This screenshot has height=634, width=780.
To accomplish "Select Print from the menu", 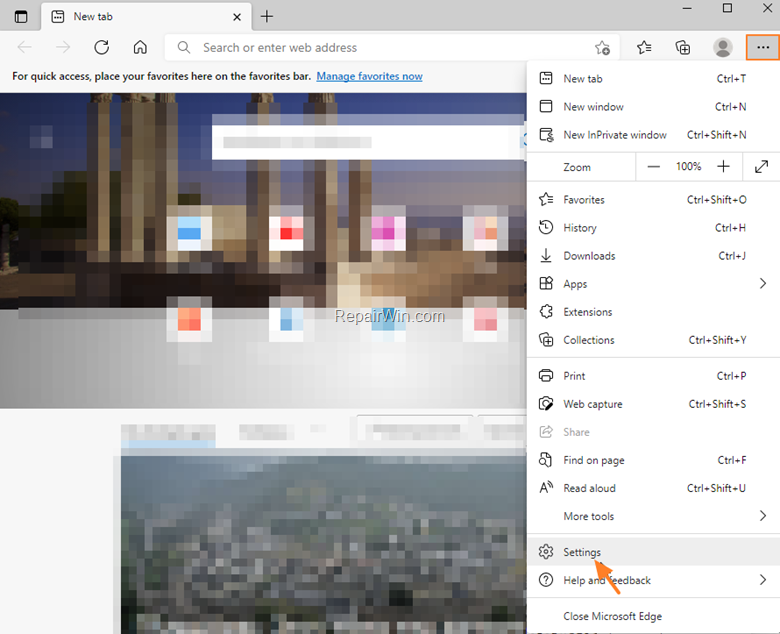I will [653, 376].
